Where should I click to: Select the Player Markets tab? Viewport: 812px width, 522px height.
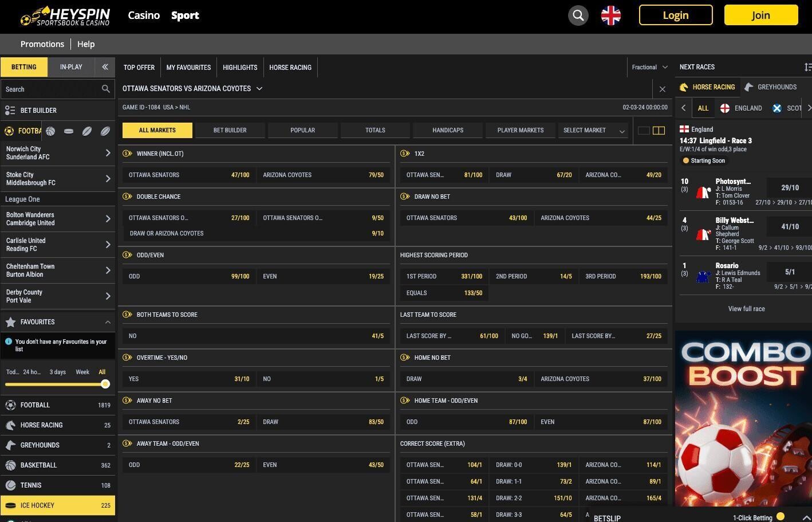[521, 131]
